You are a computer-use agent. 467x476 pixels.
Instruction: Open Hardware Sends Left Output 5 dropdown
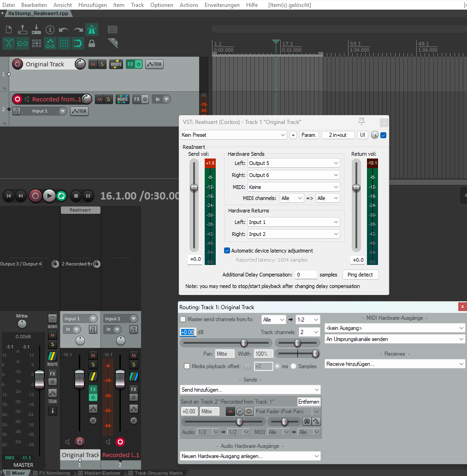pos(294,163)
